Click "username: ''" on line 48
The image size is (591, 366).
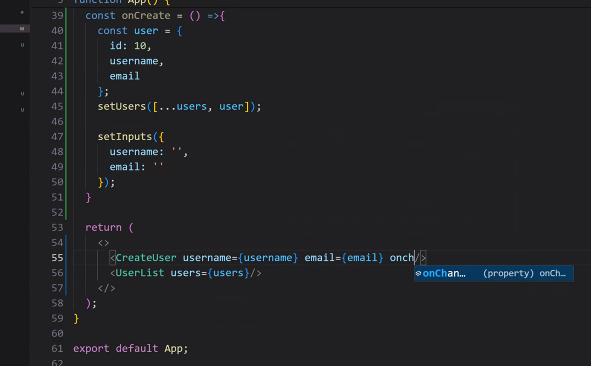pyautogui.click(x=146, y=152)
